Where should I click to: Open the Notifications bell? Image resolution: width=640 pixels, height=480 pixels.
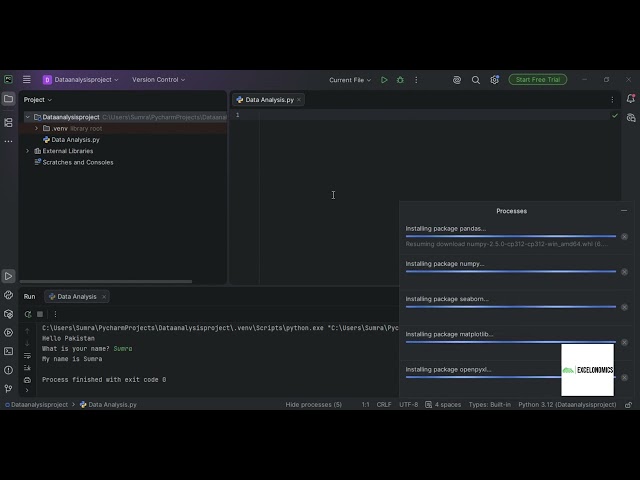pos(631,99)
